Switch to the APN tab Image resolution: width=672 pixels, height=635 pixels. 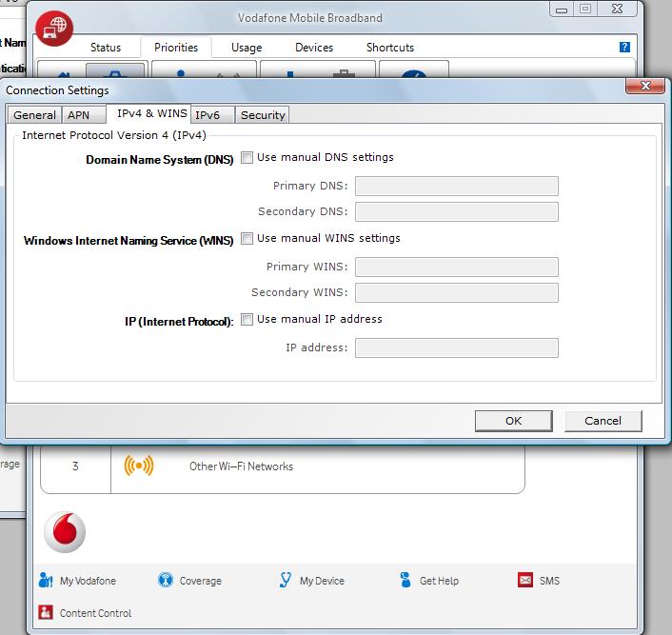(78, 115)
